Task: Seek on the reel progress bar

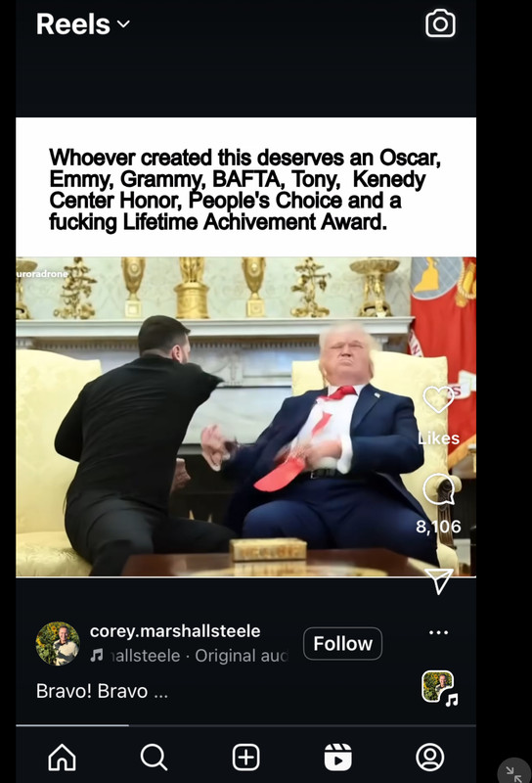Action: click(x=246, y=724)
